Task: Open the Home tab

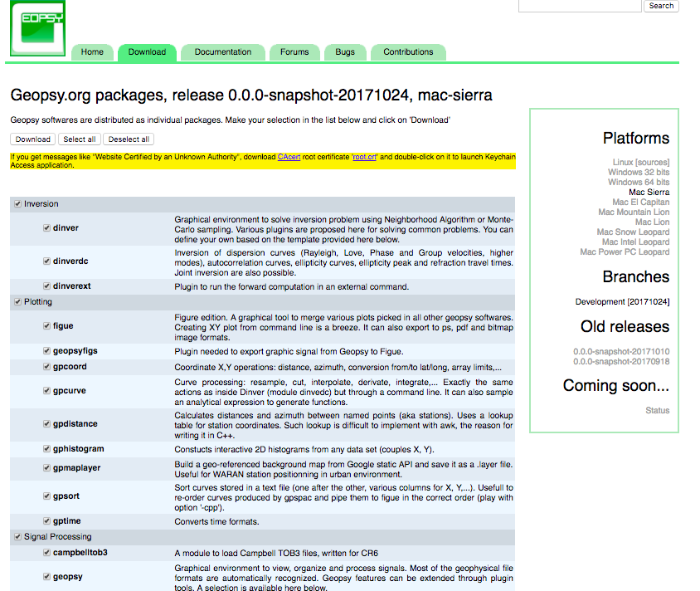Action: [92, 51]
